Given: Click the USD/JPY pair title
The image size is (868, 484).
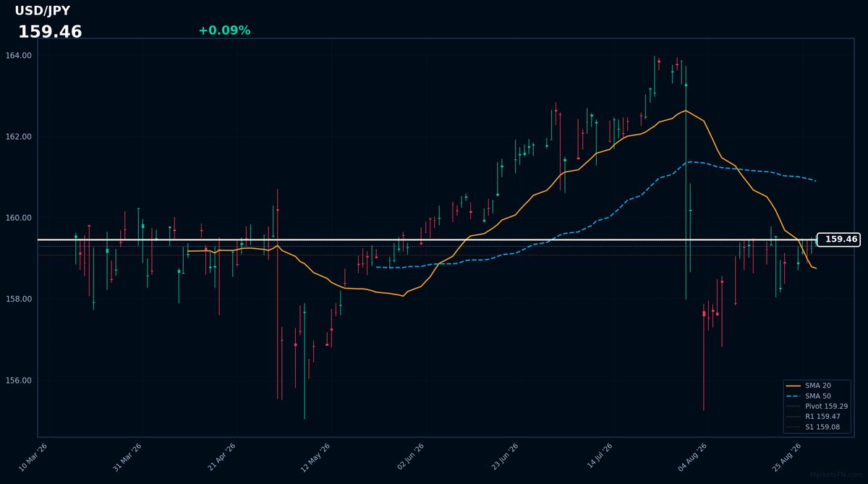Looking at the screenshot, I should click(x=43, y=11).
